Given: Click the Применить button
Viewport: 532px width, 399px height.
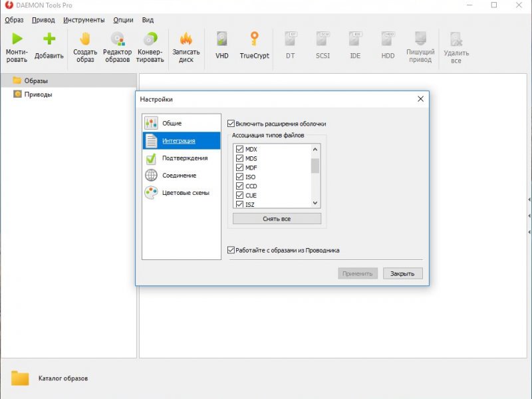Looking at the screenshot, I should click(x=358, y=273).
